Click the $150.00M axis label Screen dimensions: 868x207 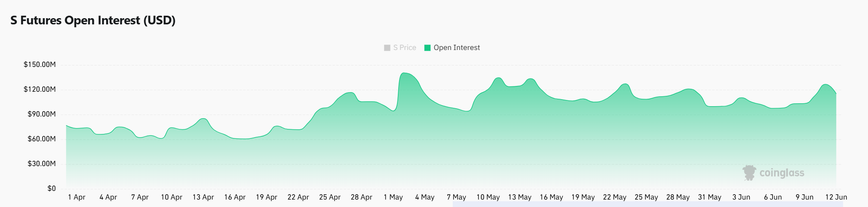coord(40,64)
